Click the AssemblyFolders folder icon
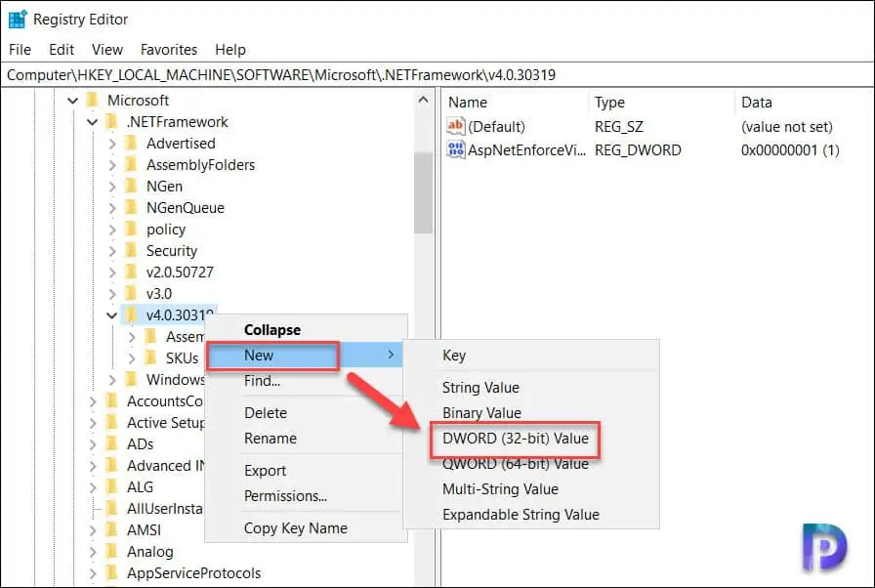This screenshot has width=875, height=588. [132, 165]
